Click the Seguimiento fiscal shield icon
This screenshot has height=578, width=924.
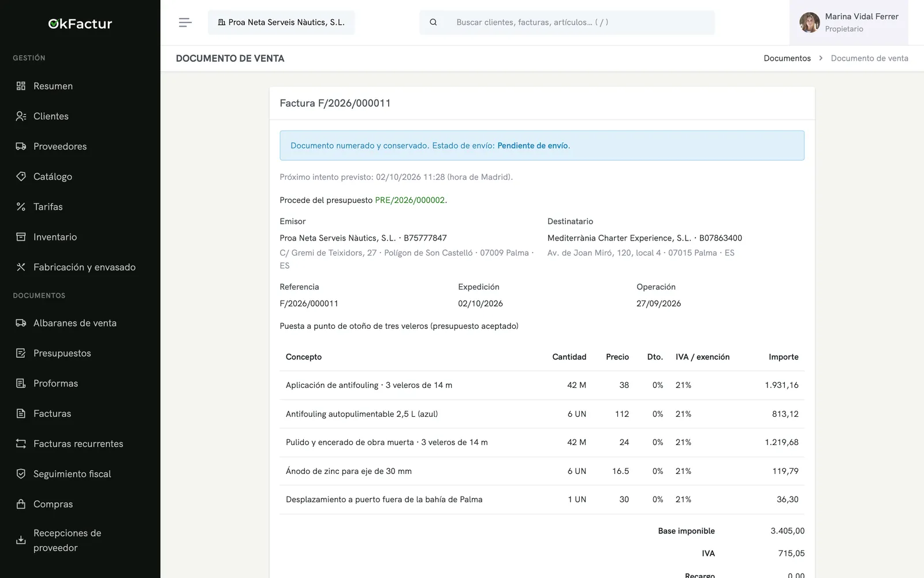(x=21, y=474)
